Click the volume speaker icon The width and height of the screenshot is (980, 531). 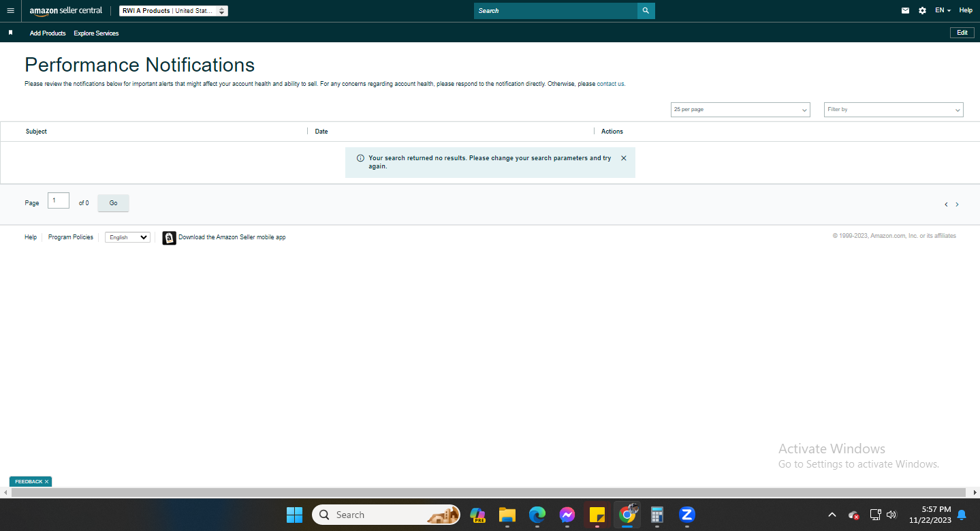[x=891, y=515]
